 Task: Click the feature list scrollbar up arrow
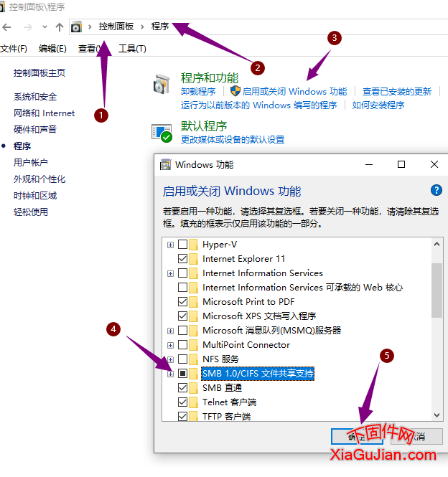tap(437, 244)
